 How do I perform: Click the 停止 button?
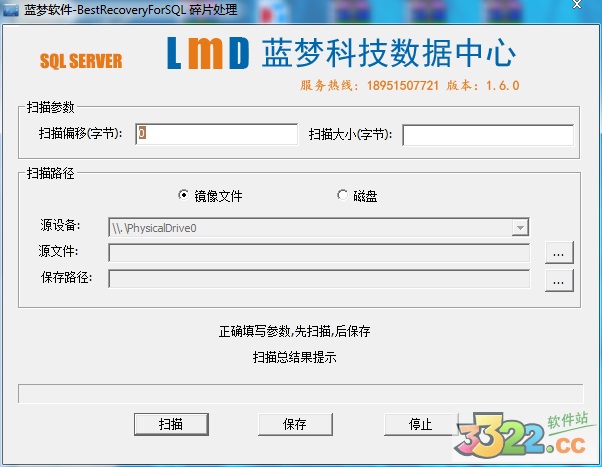[x=421, y=424]
